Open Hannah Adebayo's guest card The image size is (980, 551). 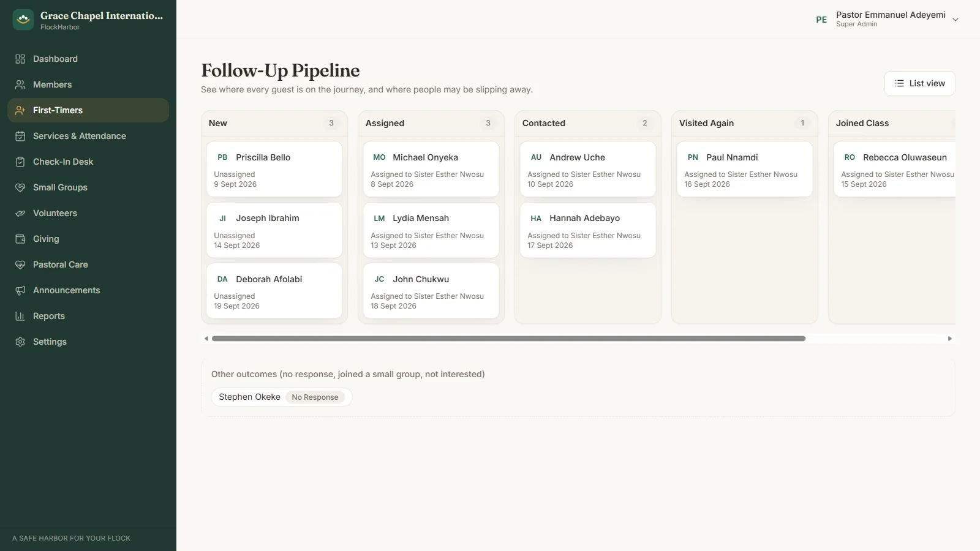pyautogui.click(x=588, y=230)
